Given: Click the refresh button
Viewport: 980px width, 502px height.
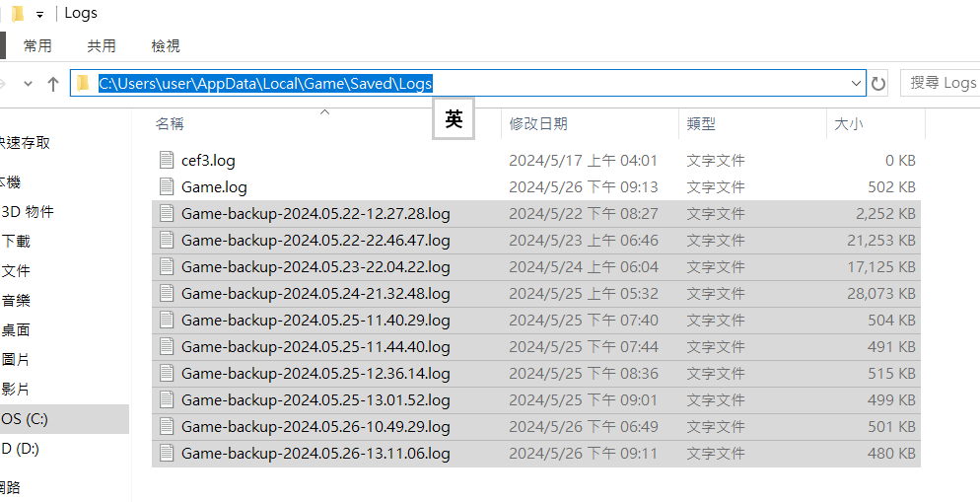Looking at the screenshot, I should point(878,83).
